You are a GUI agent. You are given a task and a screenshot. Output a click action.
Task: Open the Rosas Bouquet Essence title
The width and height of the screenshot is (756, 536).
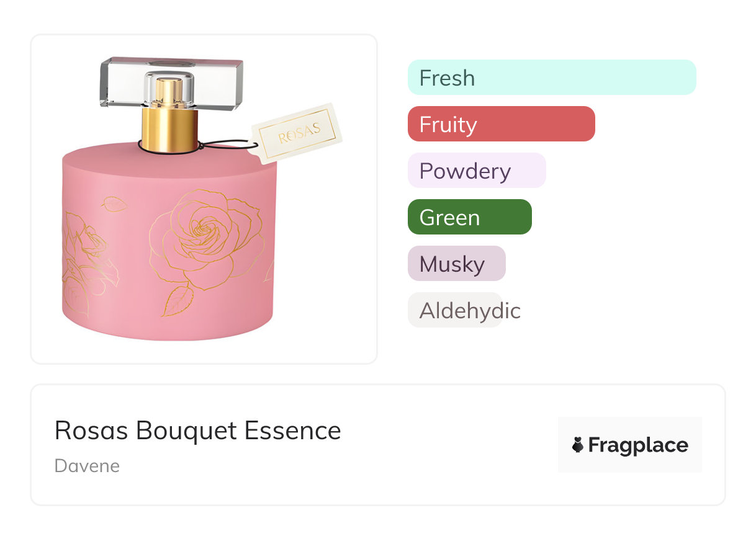[x=197, y=431]
